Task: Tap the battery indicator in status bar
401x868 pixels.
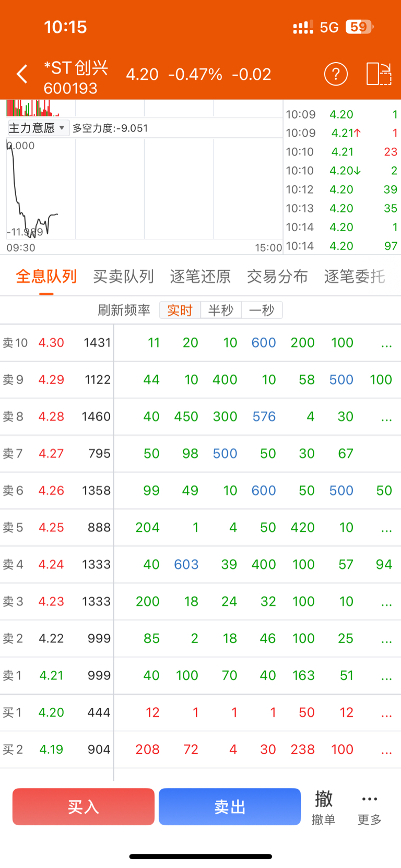Action: coord(359,27)
